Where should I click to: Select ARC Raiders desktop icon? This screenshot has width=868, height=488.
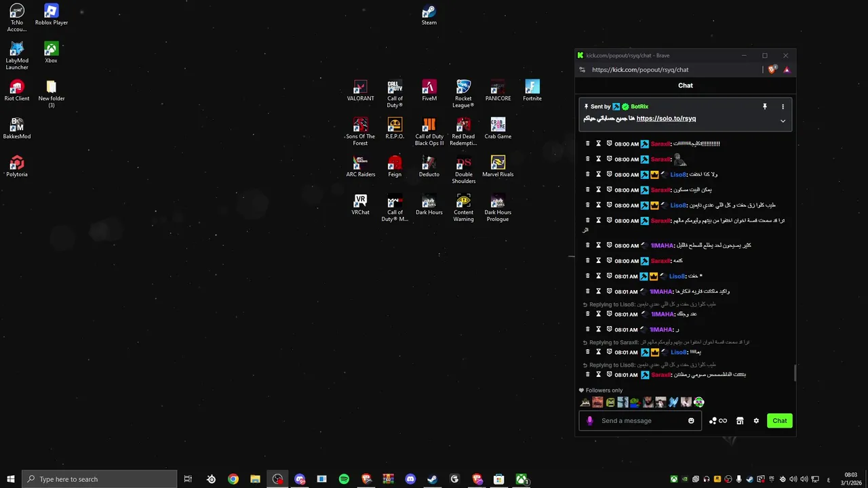[360, 167]
